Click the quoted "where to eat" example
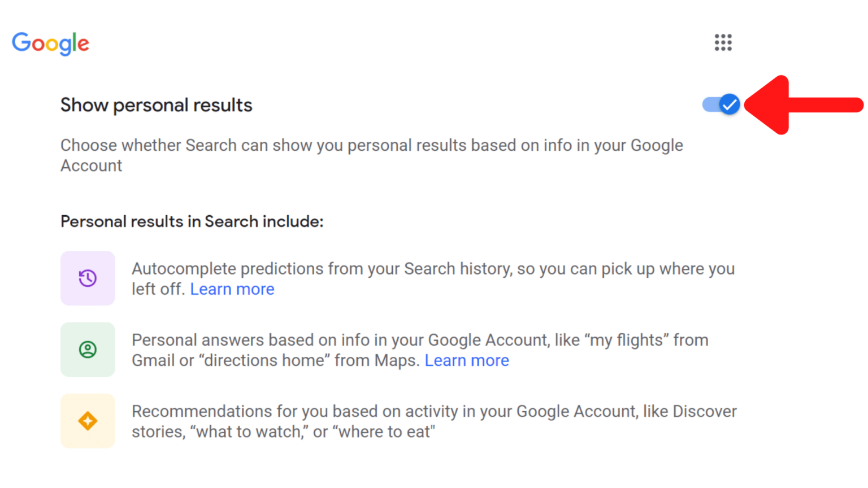868x488 pixels. pos(384,432)
